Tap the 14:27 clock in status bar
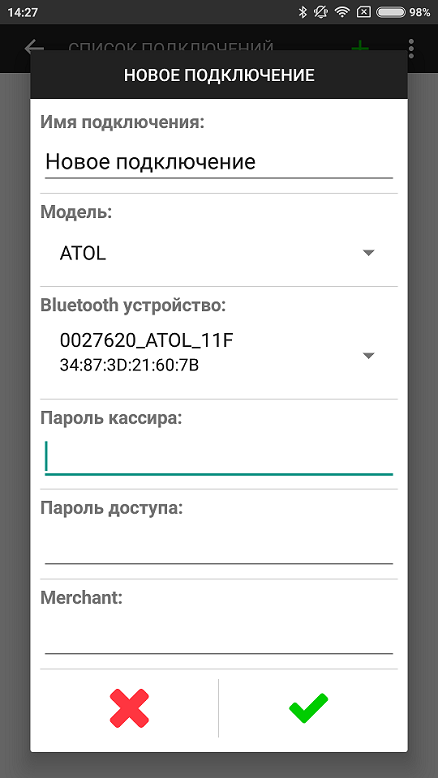Screen dimensions: 438x778 (x=23, y=12)
